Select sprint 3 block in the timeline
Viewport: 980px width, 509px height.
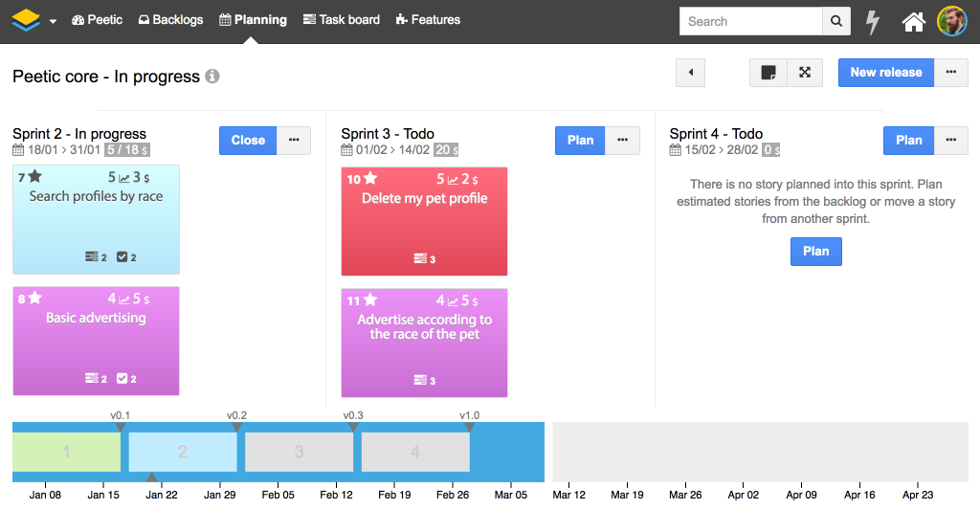[x=299, y=452]
